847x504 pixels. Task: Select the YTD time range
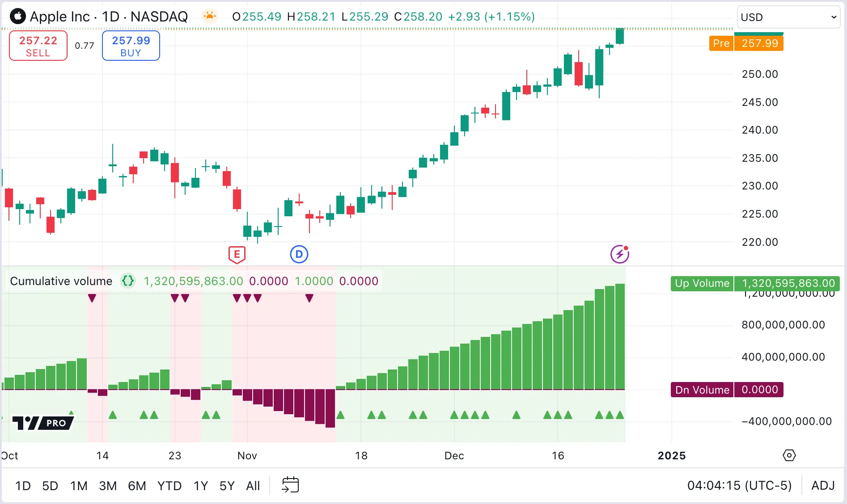(x=169, y=486)
